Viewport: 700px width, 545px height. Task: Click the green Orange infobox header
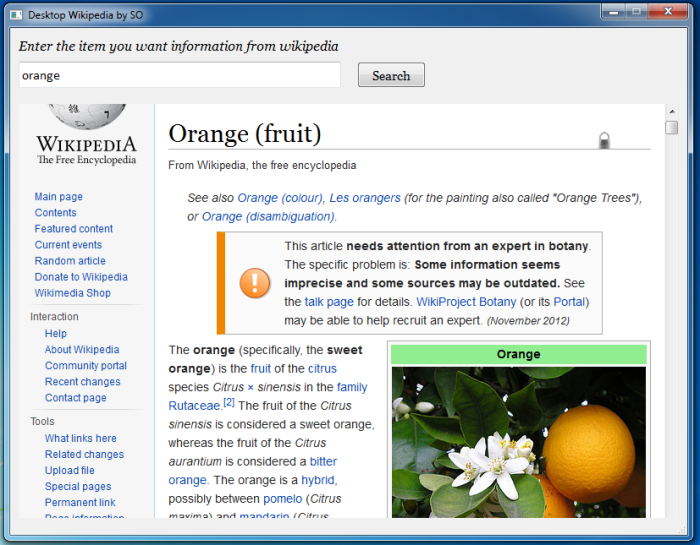point(519,354)
